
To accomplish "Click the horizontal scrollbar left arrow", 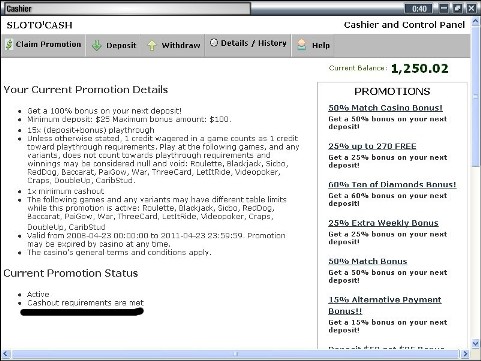I will 5,354.
